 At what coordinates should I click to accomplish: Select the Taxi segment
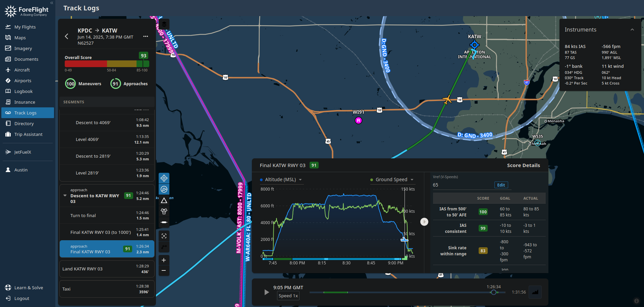point(107,289)
